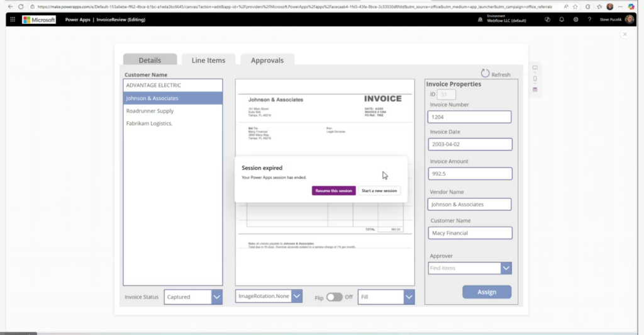Select phone preview device icon
The height and width of the screenshot is (335, 644).
point(535,79)
